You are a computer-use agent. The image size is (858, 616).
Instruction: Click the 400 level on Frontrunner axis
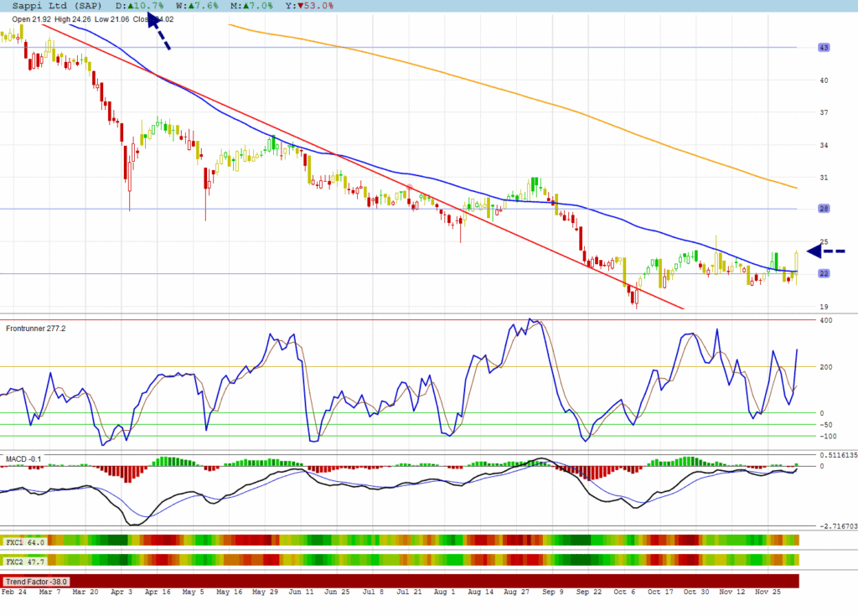824,321
